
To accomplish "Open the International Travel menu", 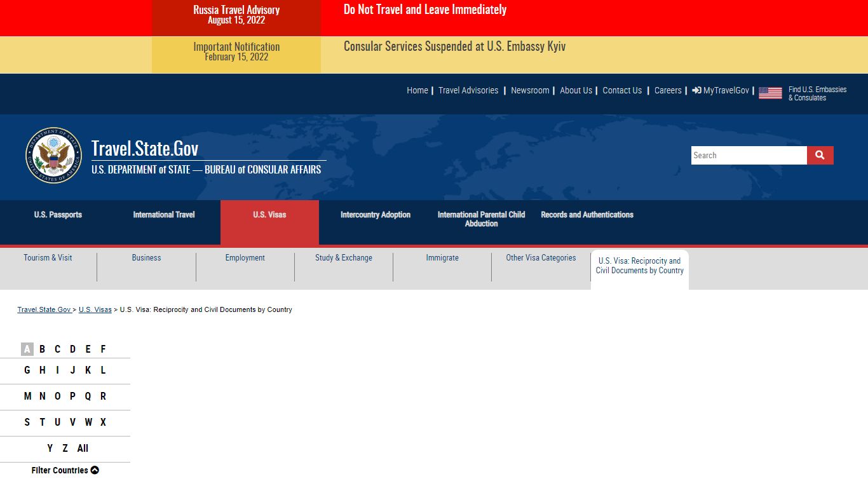I will tap(164, 215).
